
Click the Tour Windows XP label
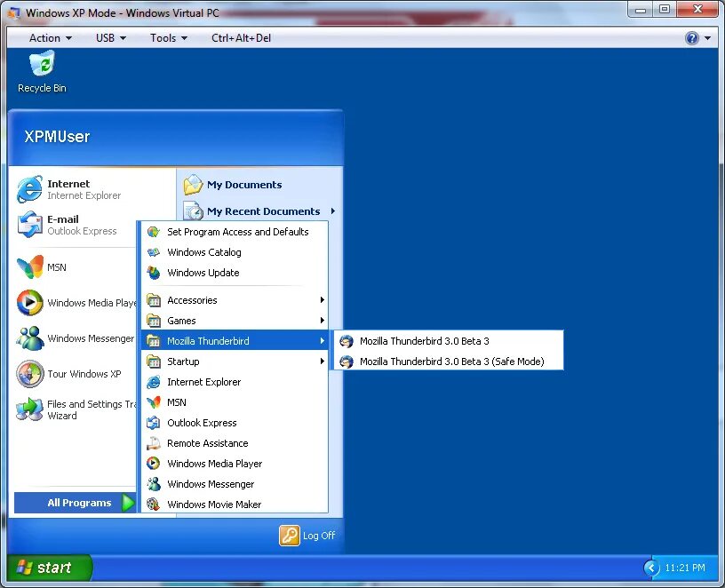tap(84, 374)
